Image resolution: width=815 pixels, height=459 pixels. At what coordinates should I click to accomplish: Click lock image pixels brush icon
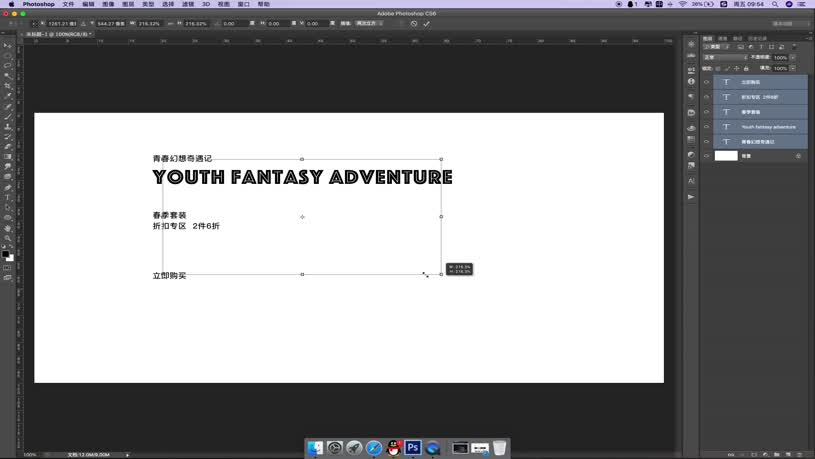point(727,68)
